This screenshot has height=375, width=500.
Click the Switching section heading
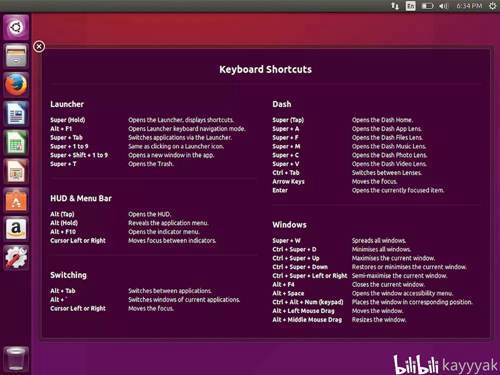click(x=68, y=275)
